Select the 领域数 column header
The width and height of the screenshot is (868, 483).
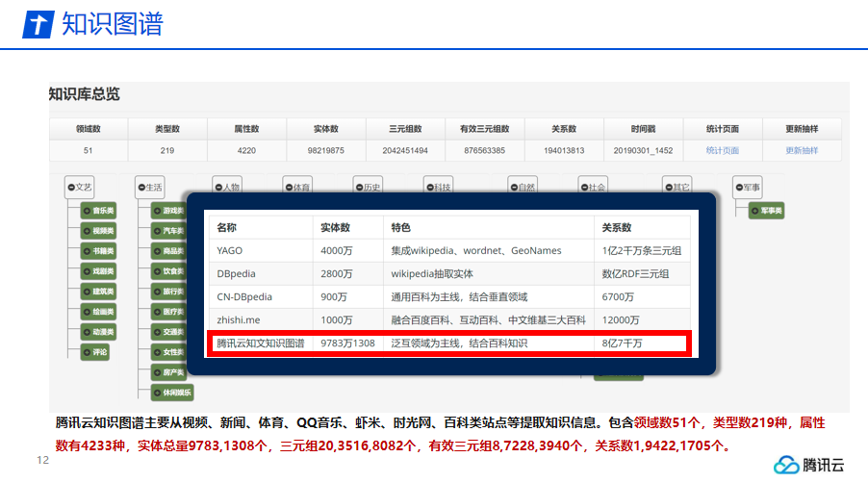(x=88, y=129)
